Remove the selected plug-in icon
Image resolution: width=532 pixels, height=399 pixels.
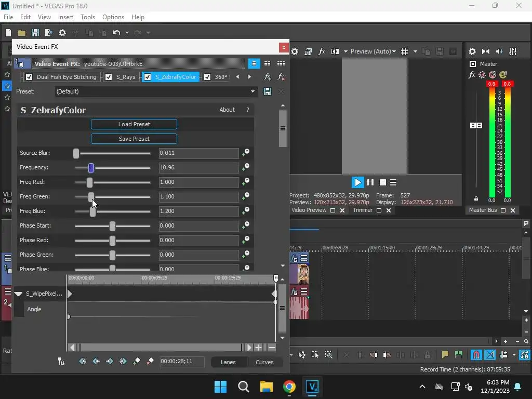point(281,77)
